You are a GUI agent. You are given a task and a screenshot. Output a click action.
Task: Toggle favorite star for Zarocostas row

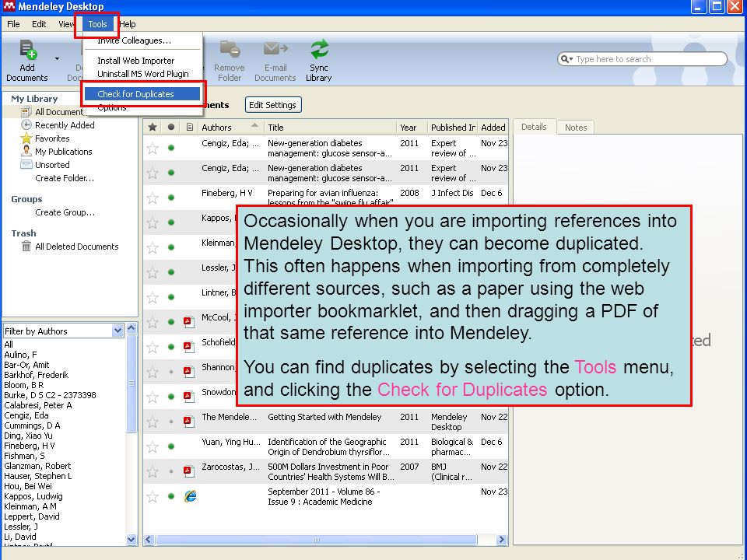pyautogui.click(x=153, y=471)
